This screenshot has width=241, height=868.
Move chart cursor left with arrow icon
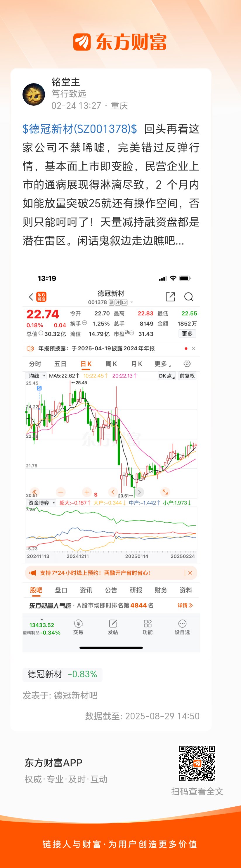113,492
